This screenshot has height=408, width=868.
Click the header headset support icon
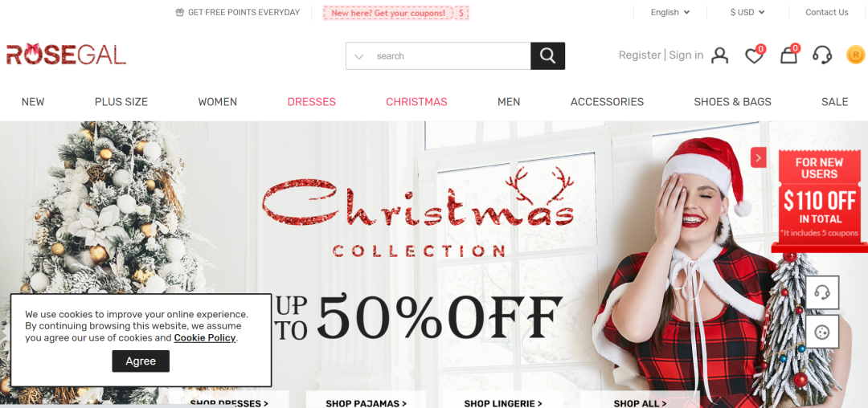(823, 55)
